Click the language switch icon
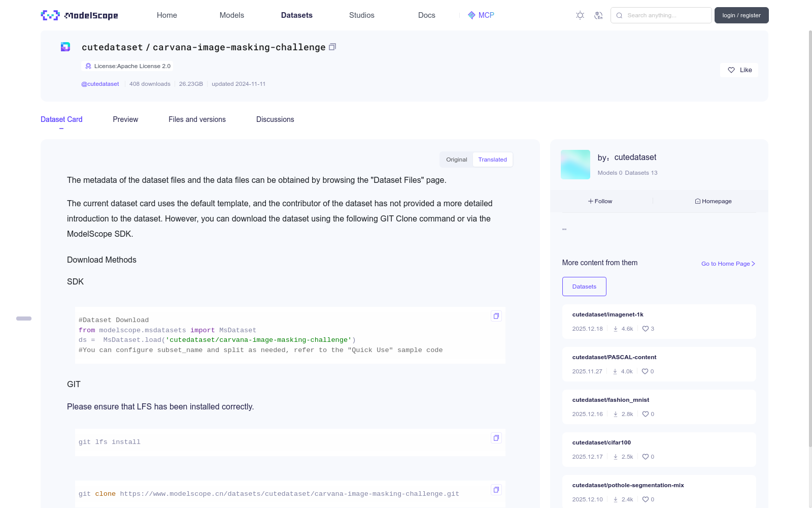This screenshot has height=508, width=812. [x=598, y=15]
